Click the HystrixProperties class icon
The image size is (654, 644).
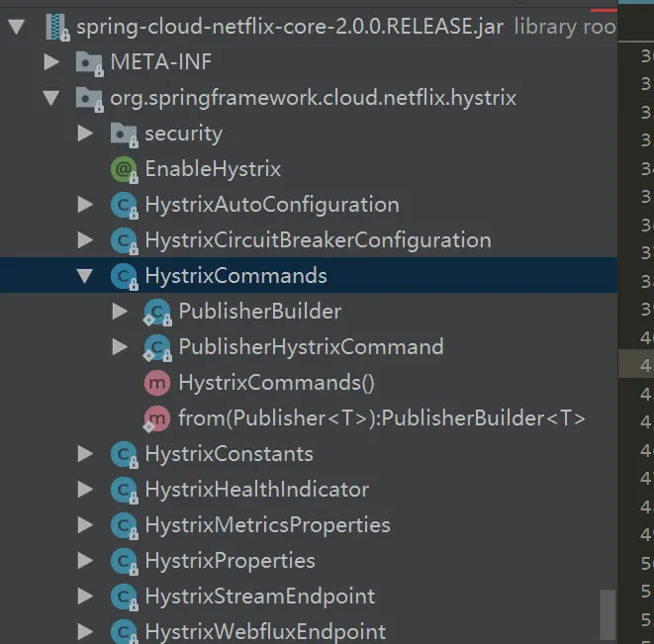point(124,562)
